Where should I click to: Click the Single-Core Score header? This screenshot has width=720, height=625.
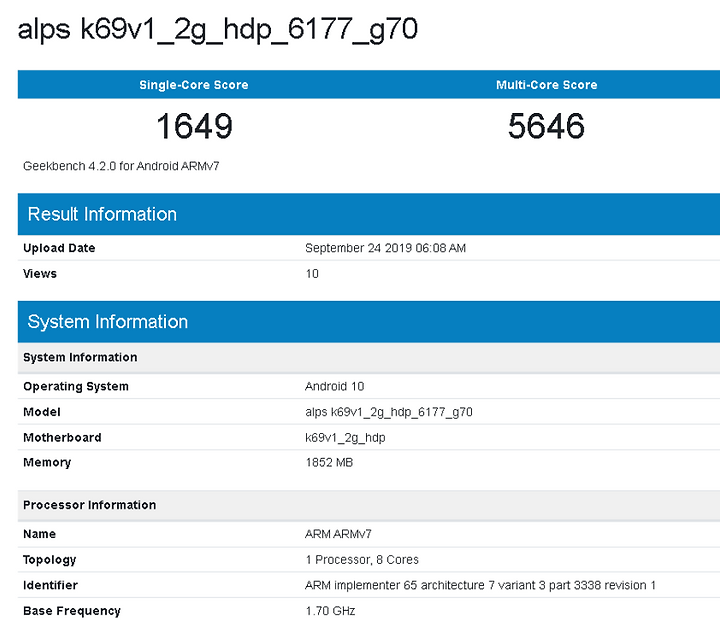194,85
